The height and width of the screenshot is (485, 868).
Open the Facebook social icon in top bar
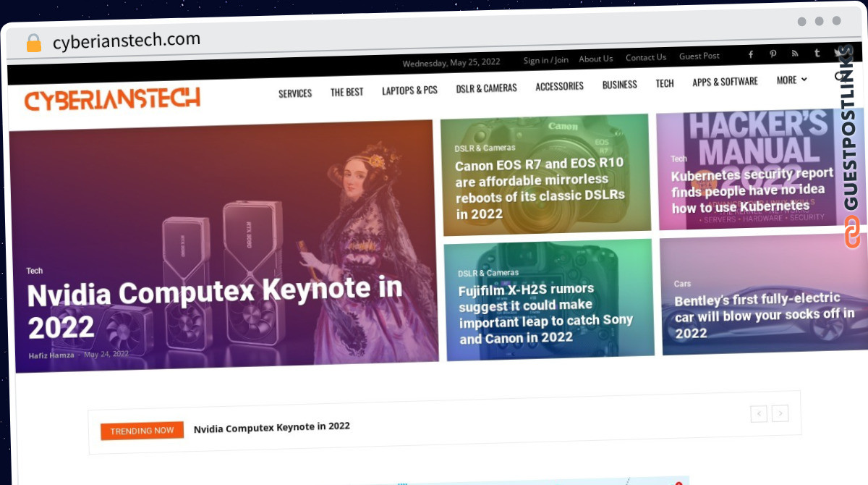pyautogui.click(x=751, y=55)
